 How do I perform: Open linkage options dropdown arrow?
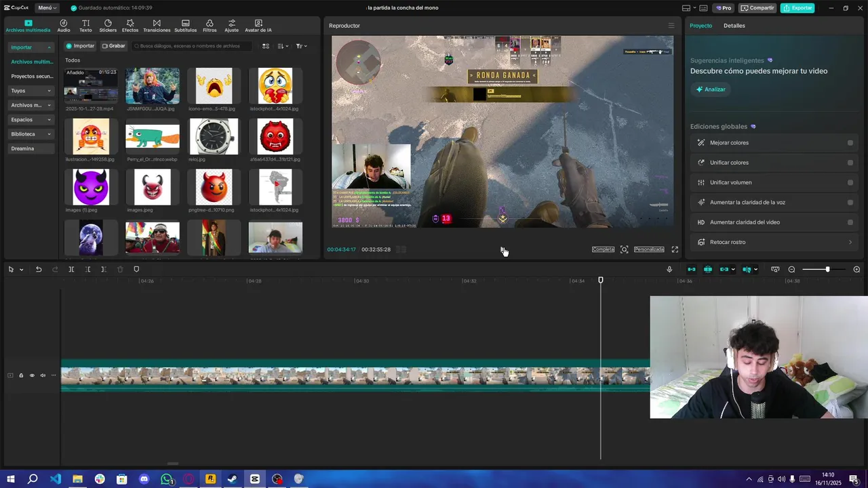click(x=733, y=270)
